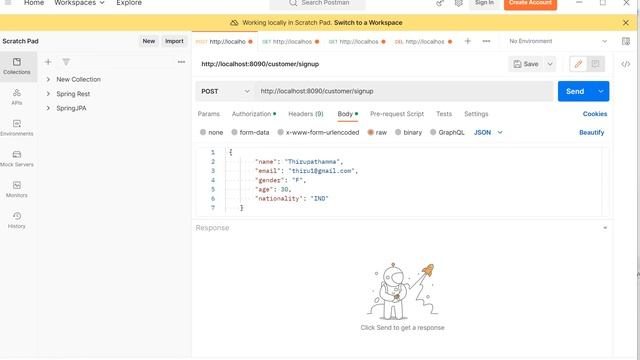Select the GraphQL body type

pyautogui.click(x=433, y=132)
